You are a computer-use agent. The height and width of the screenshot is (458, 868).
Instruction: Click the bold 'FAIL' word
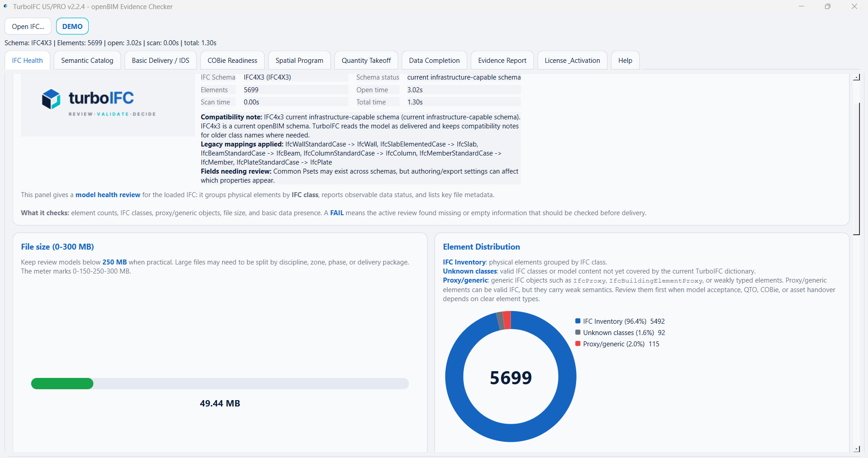pos(337,213)
